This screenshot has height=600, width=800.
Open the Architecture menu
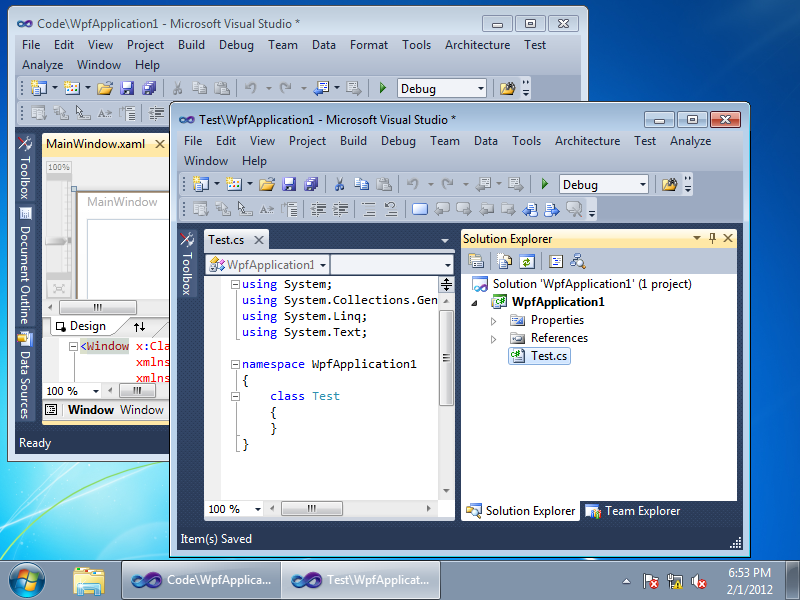coord(587,140)
